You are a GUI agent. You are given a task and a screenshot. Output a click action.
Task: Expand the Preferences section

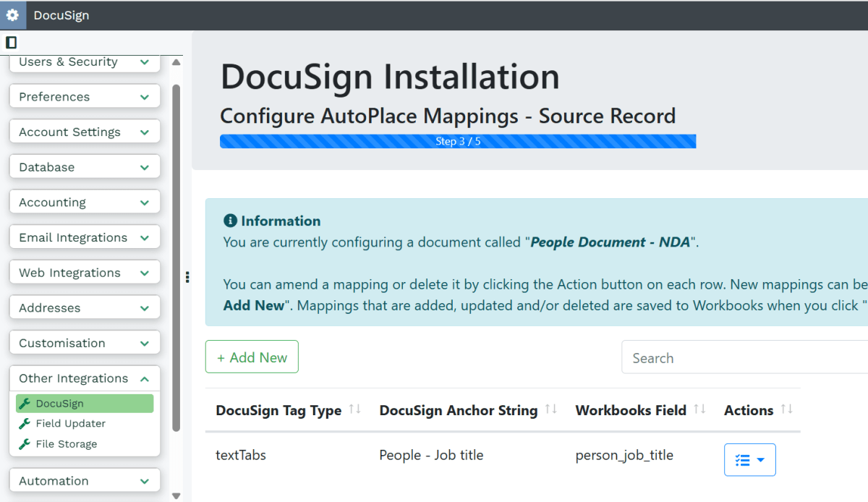pos(85,97)
